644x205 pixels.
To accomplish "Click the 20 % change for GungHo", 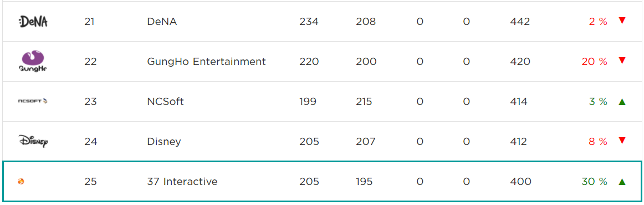I will pyautogui.click(x=594, y=62).
